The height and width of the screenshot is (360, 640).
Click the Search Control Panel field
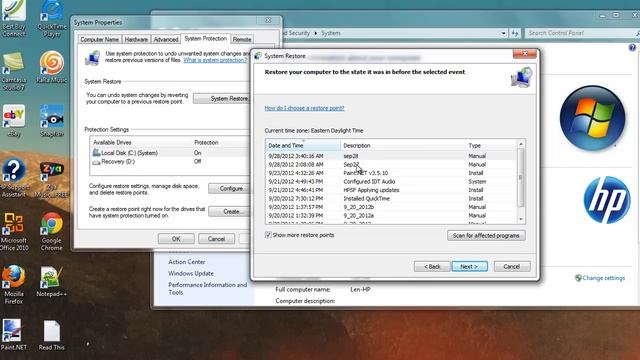[580, 33]
